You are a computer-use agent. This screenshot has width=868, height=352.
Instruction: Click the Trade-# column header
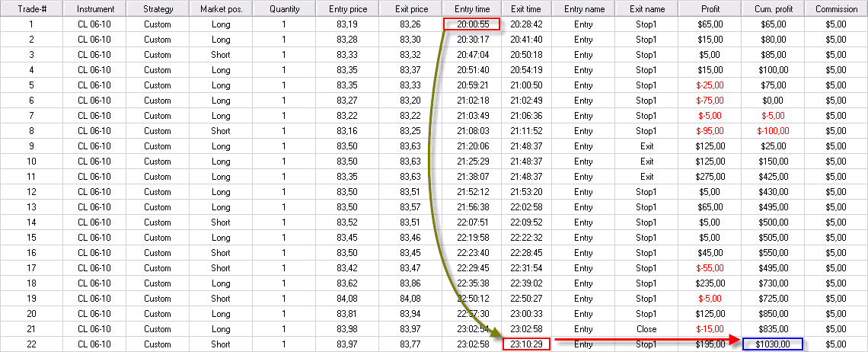31,9
